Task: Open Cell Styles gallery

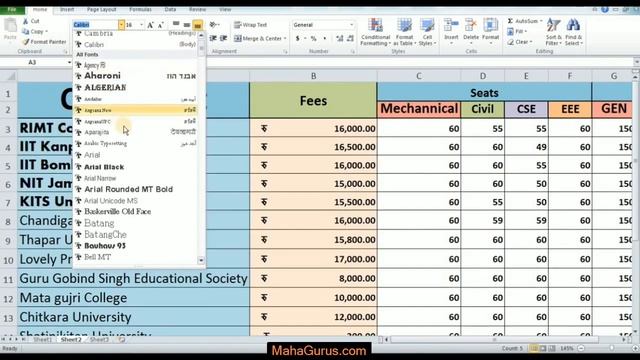Action: [427, 32]
